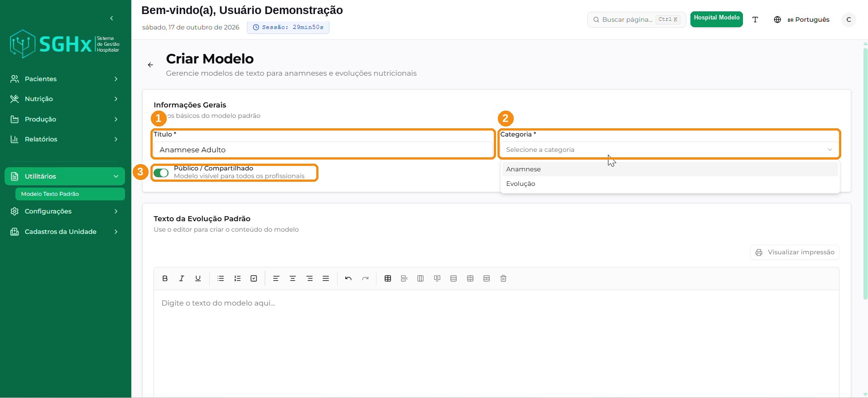Expand the Relatórios menu
Screen dimensions: 868x398
pos(64,139)
